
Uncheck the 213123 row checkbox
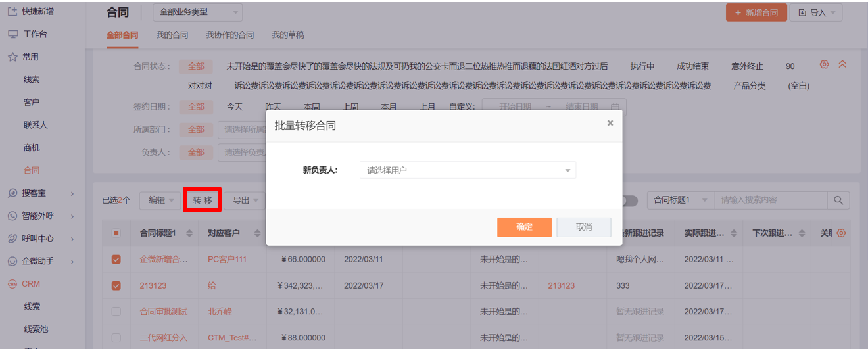[x=116, y=285]
